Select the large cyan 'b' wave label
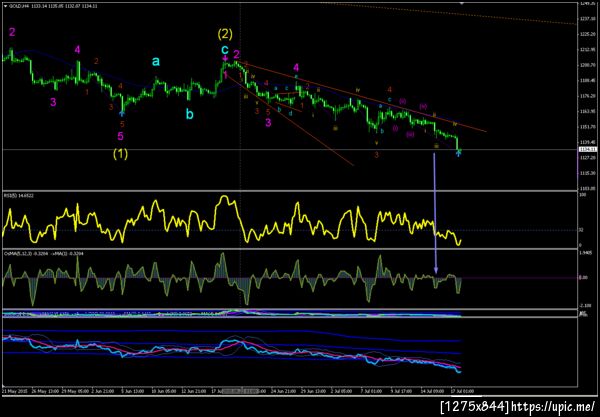The height and width of the screenshot is (417, 600). [189, 114]
